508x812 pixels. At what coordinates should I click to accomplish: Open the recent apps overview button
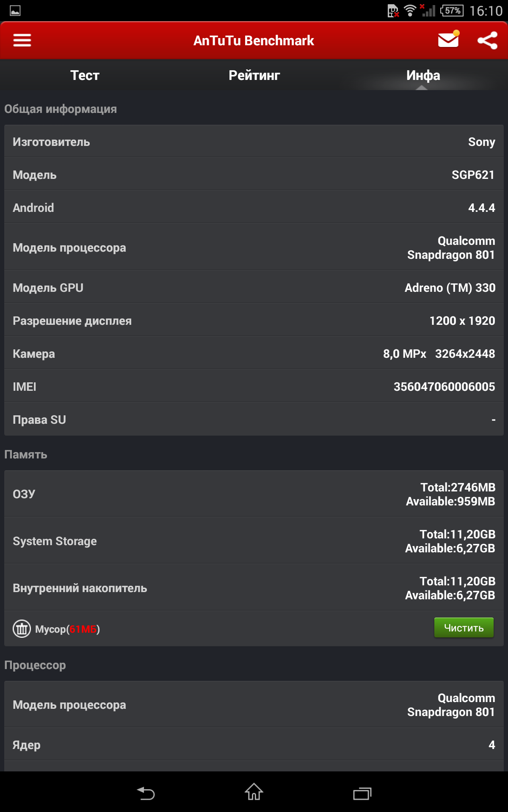point(362,793)
